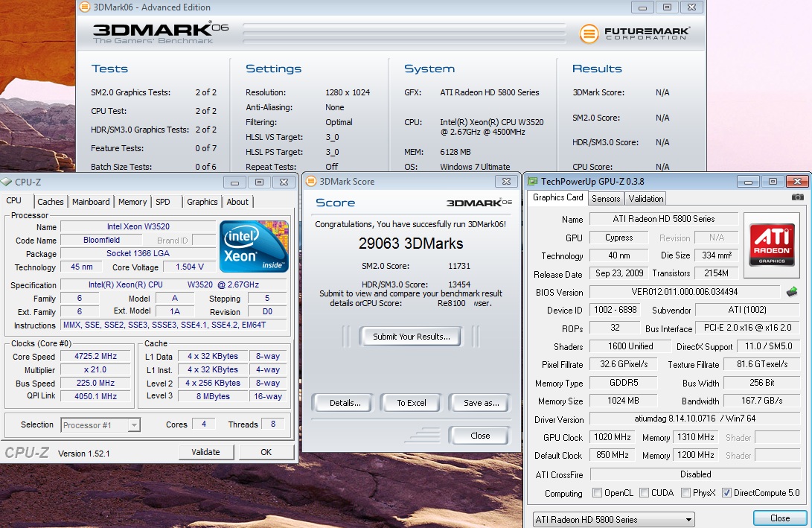This screenshot has height=528, width=812.
Task: Click Close button in GPU-Z window
Action: click(x=780, y=518)
